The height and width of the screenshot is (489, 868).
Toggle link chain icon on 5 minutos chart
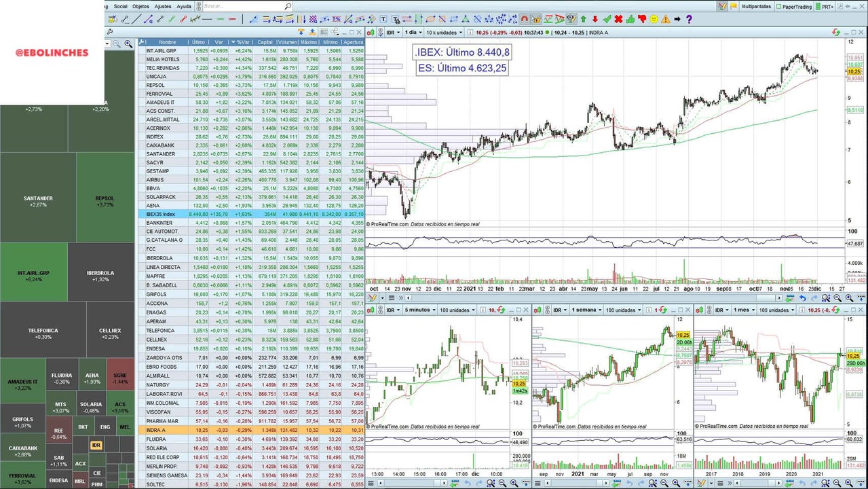click(x=380, y=310)
